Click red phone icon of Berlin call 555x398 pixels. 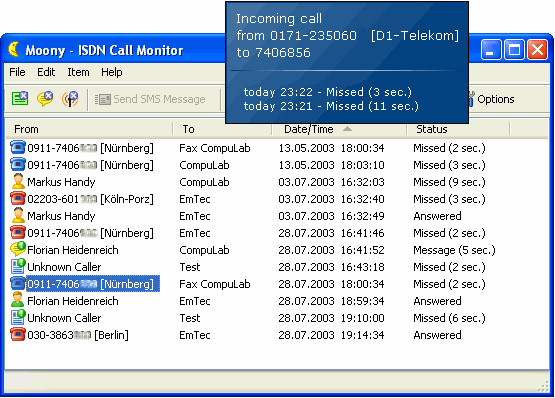(18, 334)
